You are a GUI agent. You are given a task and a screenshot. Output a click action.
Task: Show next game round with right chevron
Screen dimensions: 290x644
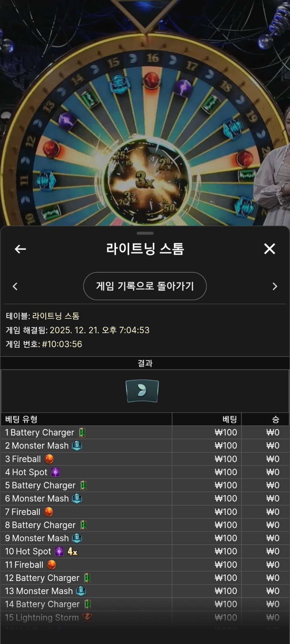(275, 287)
